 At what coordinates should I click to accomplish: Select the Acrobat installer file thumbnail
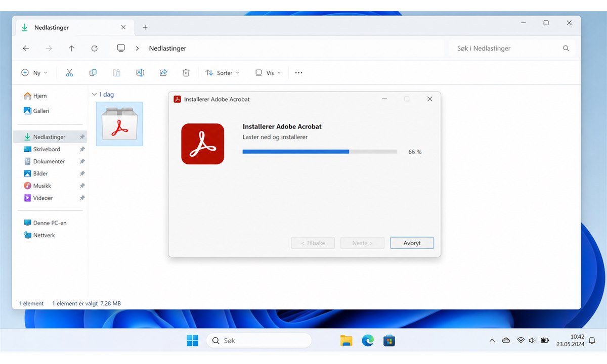coord(119,124)
